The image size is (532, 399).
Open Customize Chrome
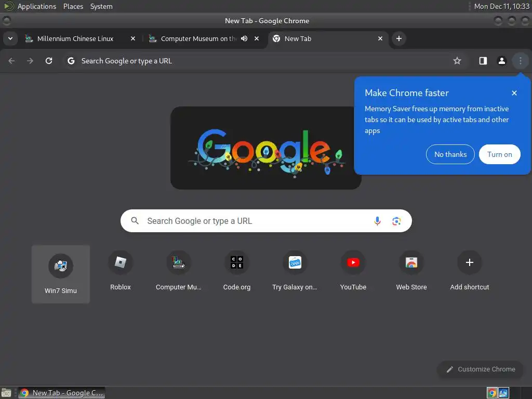(x=481, y=369)
